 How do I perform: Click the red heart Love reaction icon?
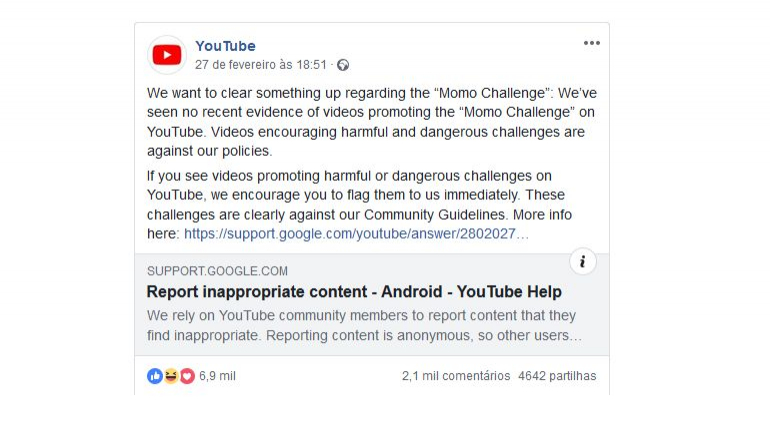click(187, 376)
